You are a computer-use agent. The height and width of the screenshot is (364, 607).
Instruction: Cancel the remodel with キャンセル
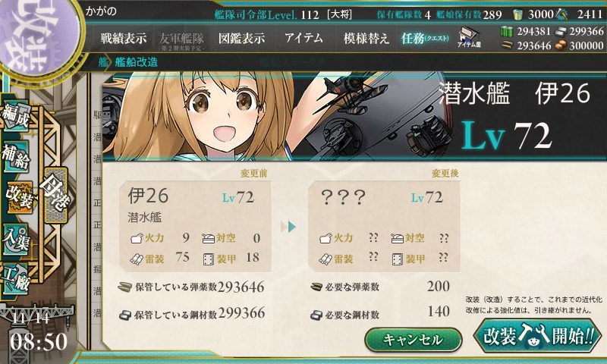(413, 340)
